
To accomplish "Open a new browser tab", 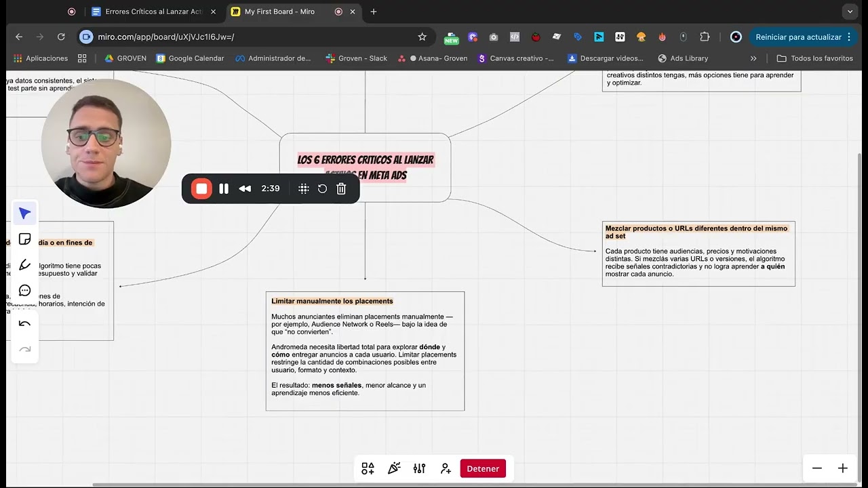I will (374, 12).
